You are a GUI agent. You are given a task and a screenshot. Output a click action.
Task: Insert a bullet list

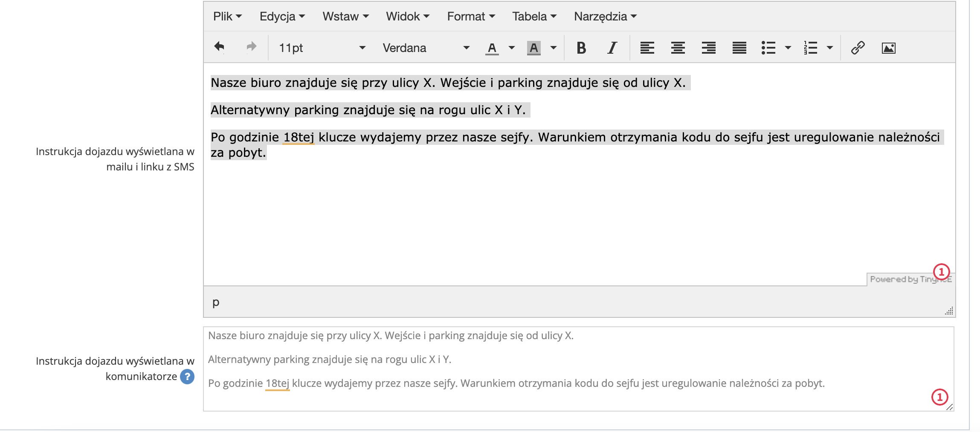[768, 48]
